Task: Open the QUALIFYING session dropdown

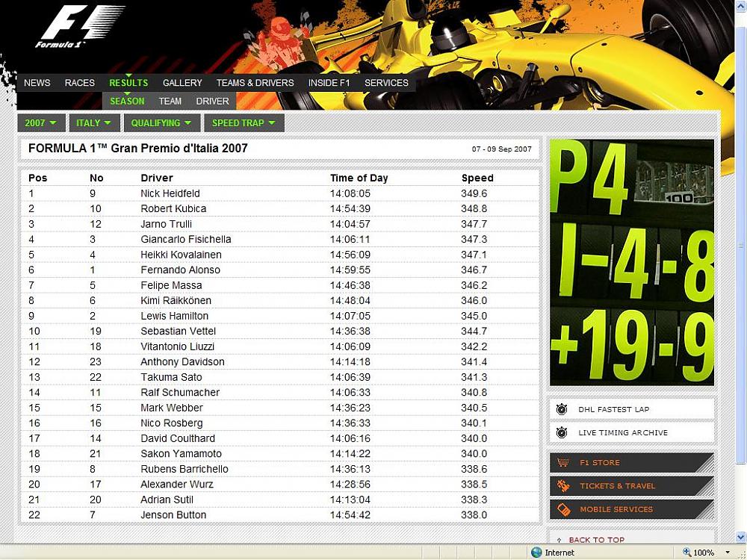Action: point(161,123)
